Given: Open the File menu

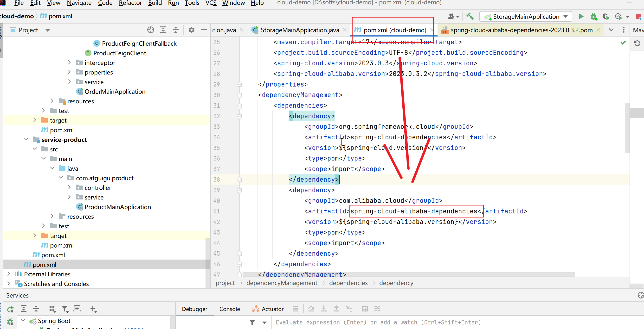Looking at the screenshot, I should [19, 3].
